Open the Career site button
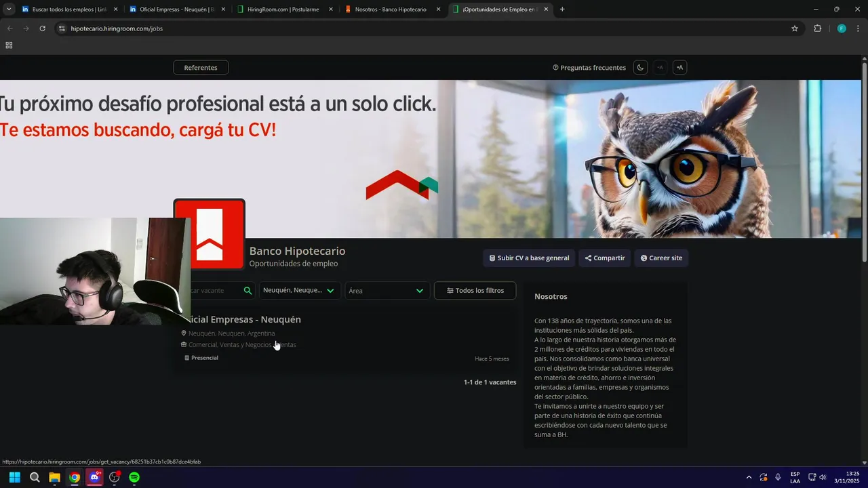The image size is (868, 488). 661,258
